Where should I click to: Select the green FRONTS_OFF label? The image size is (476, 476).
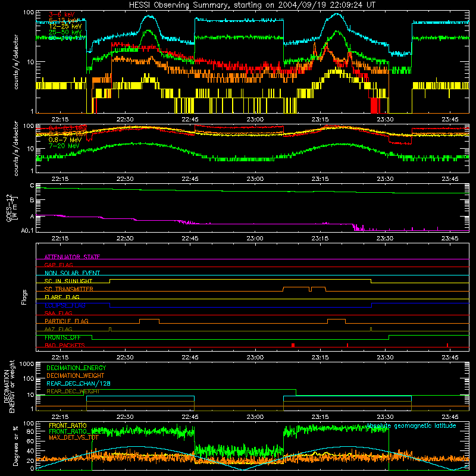[62, 337]
